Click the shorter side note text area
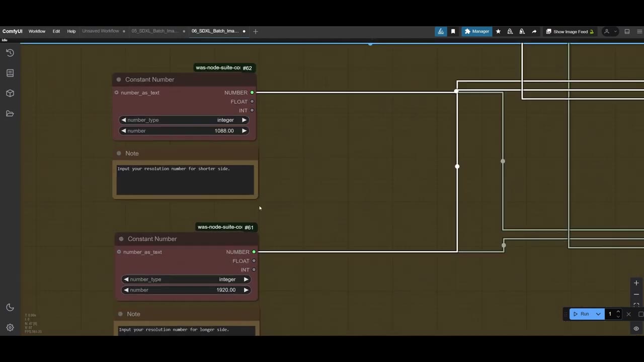Screen dimensions: 644x362 tap(185, 180)
